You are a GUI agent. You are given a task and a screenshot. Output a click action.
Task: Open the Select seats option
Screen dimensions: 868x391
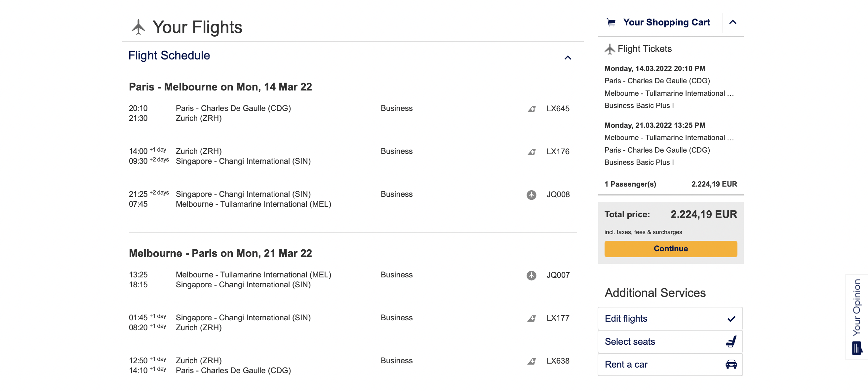coord(629,341)
